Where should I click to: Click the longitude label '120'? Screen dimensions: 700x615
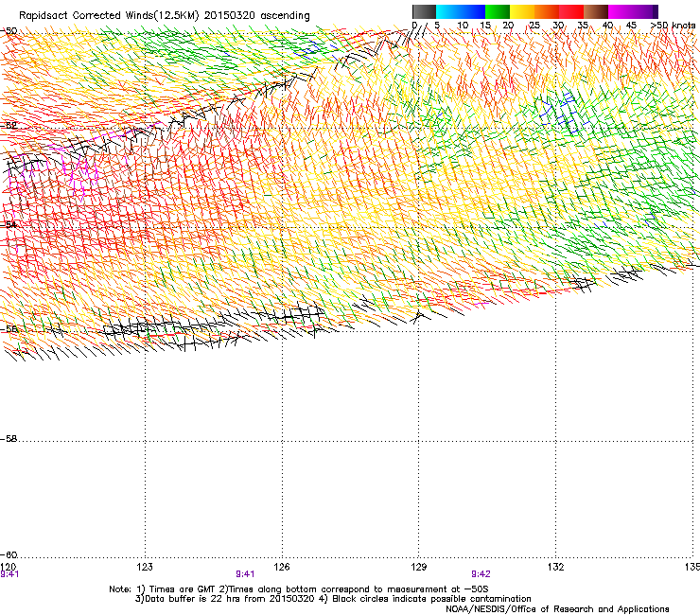pyautogui.click(x=8, y=567)
